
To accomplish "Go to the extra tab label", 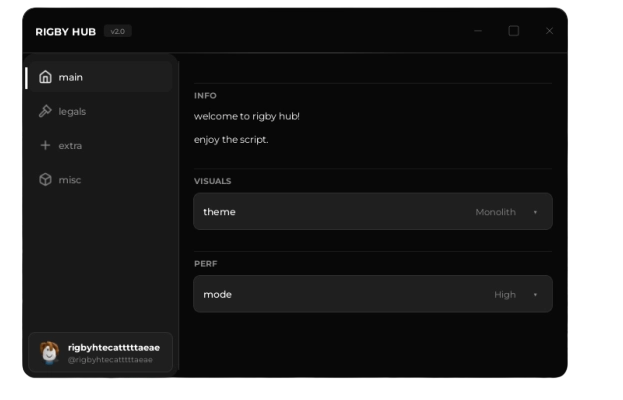I will click(70, 146).
